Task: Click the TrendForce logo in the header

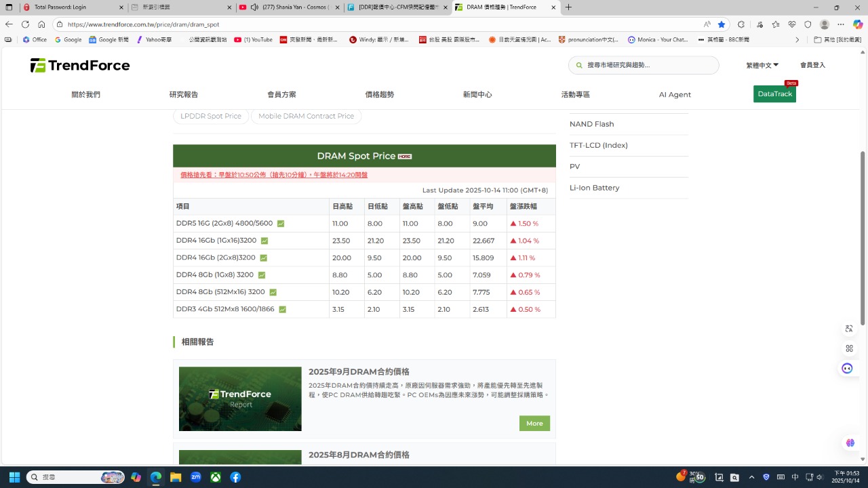Action: [80, 66]
